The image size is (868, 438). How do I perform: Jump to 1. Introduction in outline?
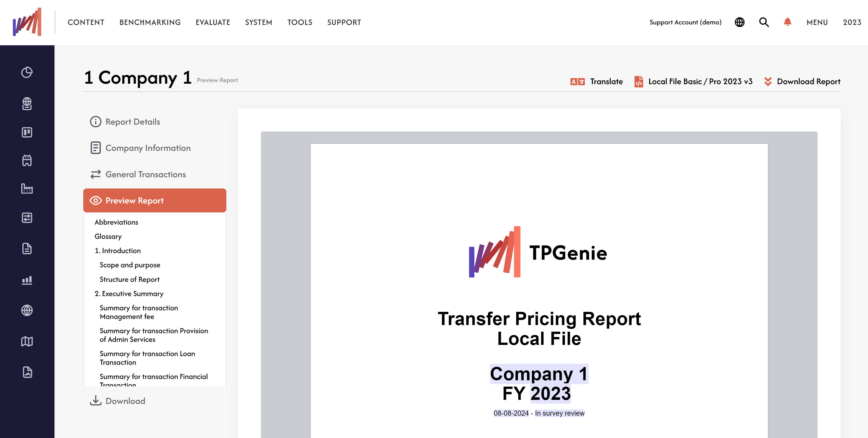click(118, 251)
